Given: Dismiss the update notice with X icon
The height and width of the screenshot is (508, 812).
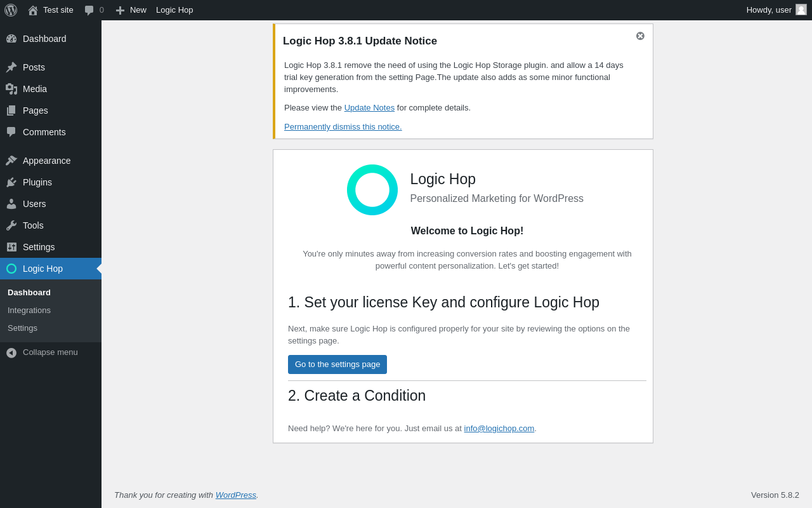Looking at the screenshot, I should point(640,36).
